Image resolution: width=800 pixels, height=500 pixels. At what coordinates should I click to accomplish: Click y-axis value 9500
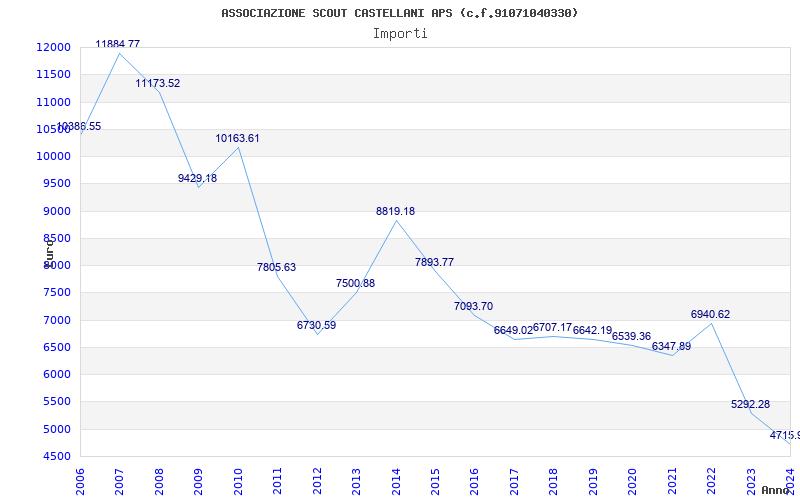(56, 184)
